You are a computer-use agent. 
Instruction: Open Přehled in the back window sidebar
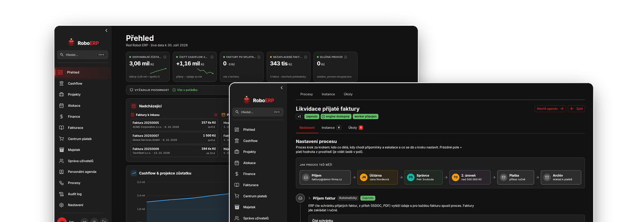point(83,72)
